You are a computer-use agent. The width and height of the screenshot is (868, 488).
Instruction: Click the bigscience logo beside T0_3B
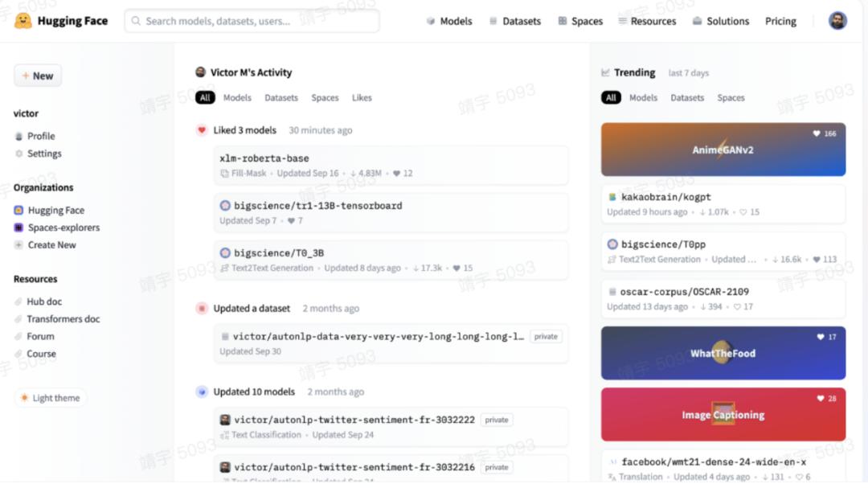coord(225,253)
